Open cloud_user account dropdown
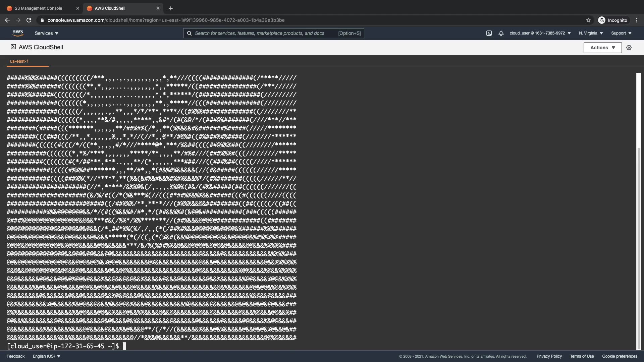Image resolution: width=644 pixels, height=362 pixels. tap(540, 33)
